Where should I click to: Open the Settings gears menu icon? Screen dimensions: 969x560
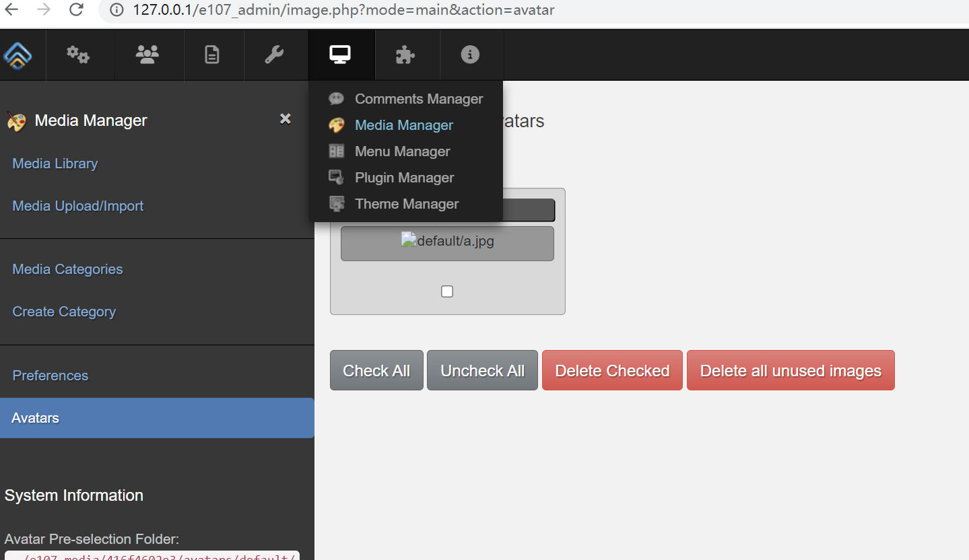click(x=78, y=55)
